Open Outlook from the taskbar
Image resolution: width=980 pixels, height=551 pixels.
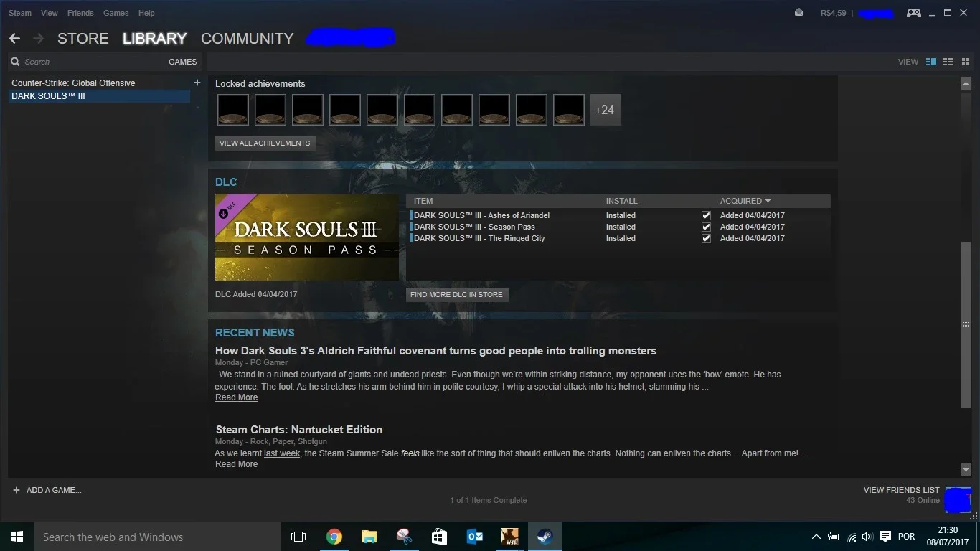[474, 537]
